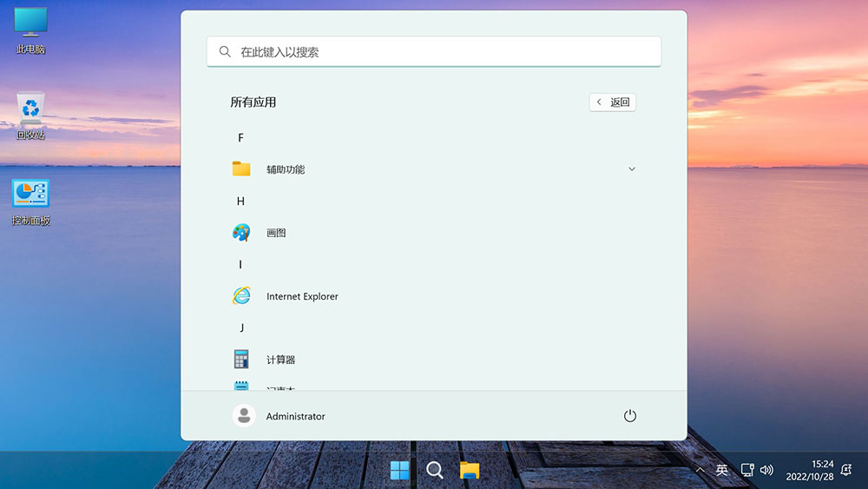This screenshot has height=489, width=868.
Task: Open the notification center icon
Action: pos(846,470)
